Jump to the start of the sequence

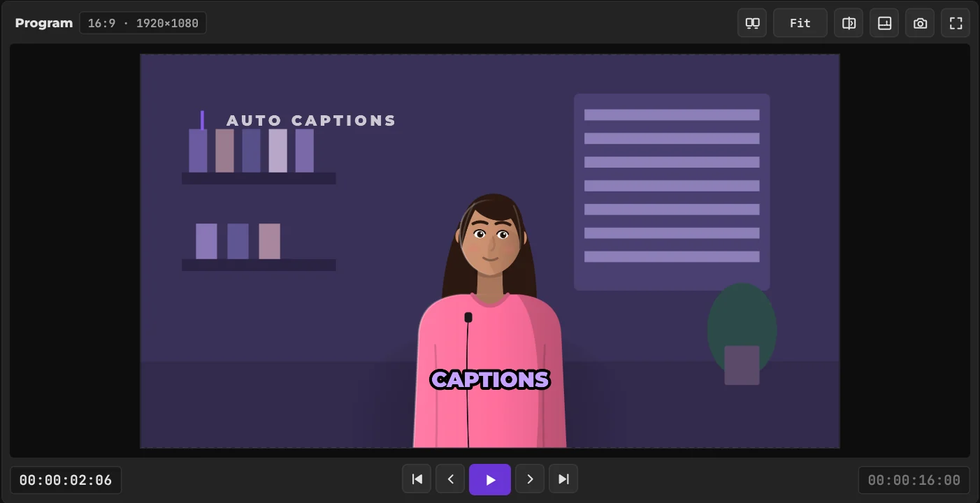click(417, 479)
